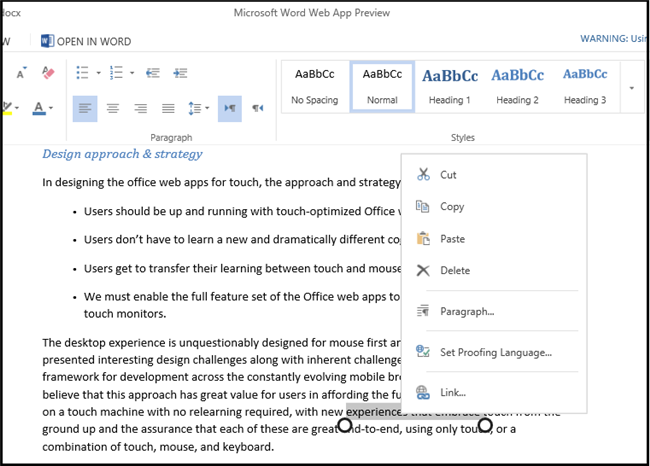Click the Delete X icon

click(423, 270)
